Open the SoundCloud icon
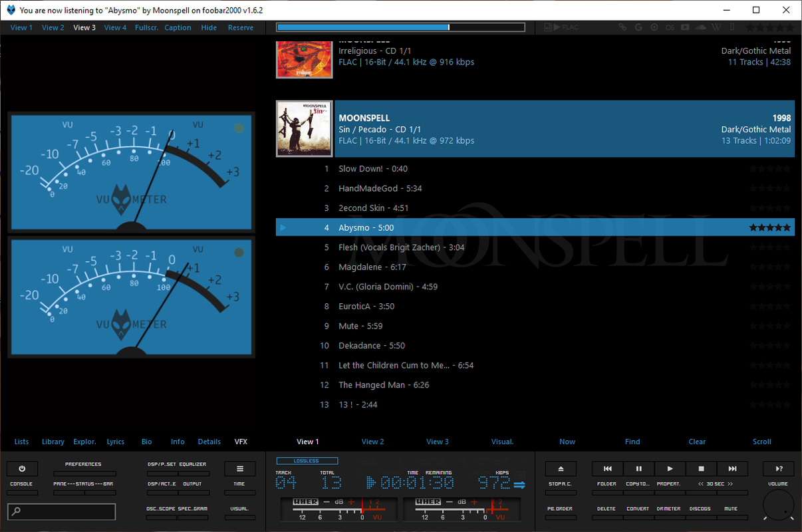The width and height of the screenshot is (802, 532). (x=701, y=27)
